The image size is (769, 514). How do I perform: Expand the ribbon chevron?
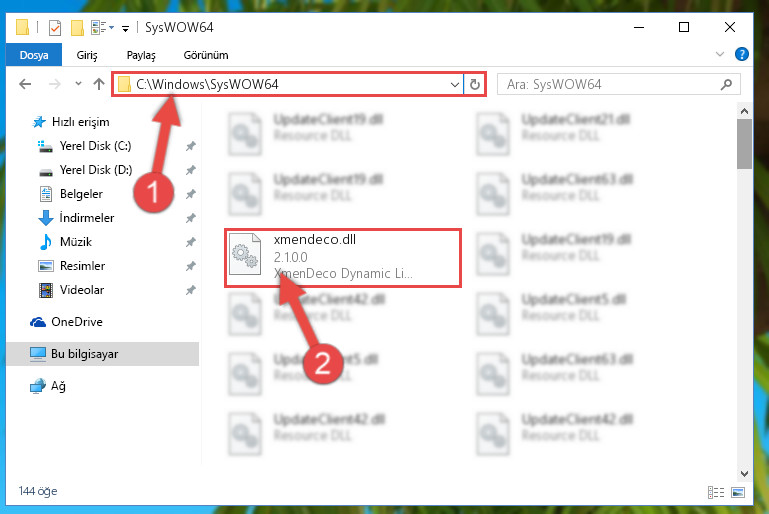719,54
